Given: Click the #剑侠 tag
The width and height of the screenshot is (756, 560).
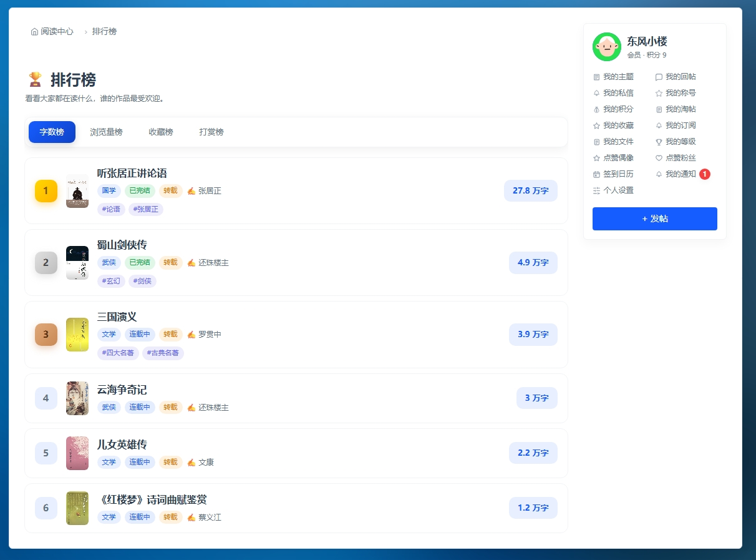Looking at the screenshot, I should tap(143, 281).
